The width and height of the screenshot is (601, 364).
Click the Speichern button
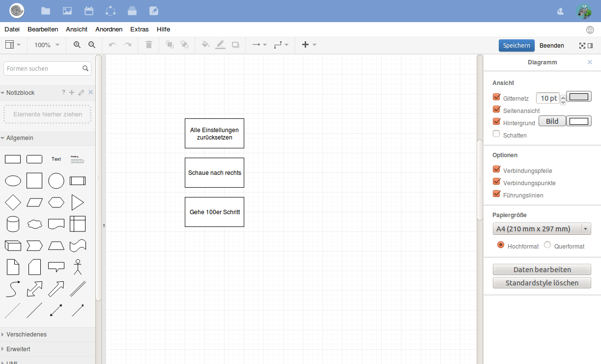pyautogui.click(x=516, y=45)
